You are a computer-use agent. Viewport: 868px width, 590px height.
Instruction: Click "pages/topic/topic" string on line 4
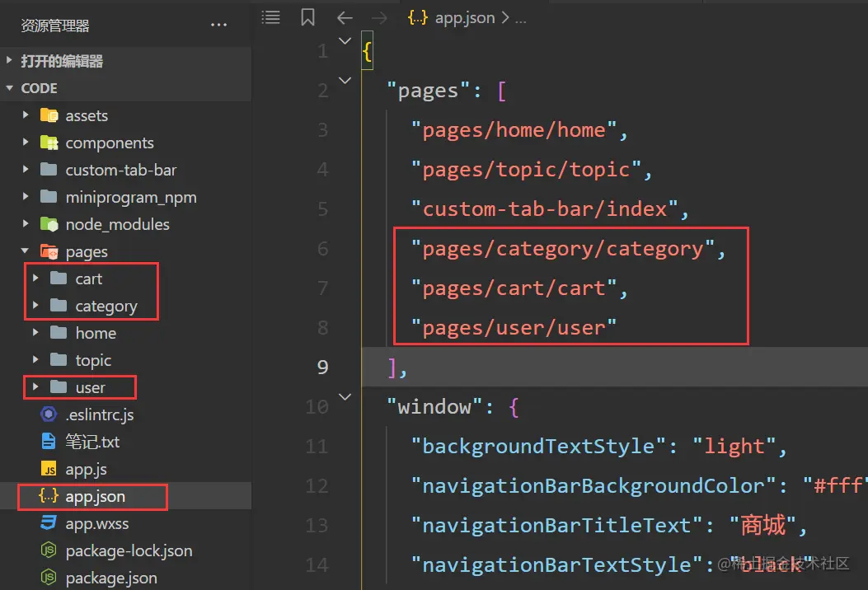526,170
